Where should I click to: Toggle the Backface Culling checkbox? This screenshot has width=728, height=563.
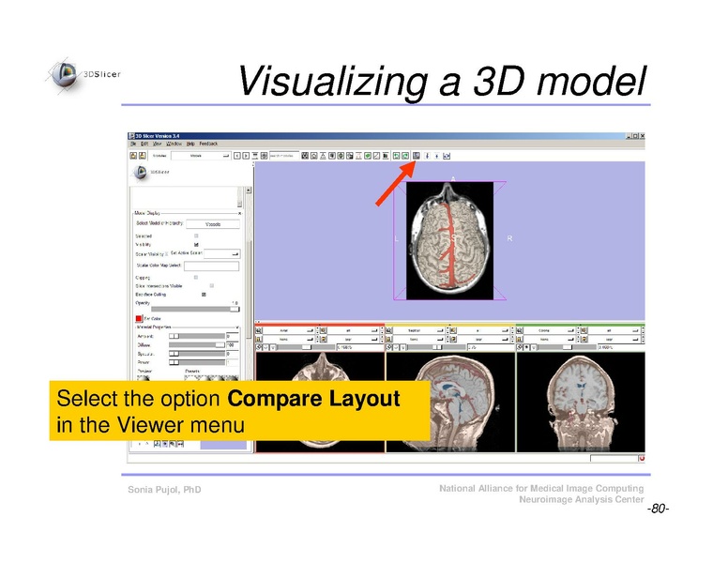[204, 294]
